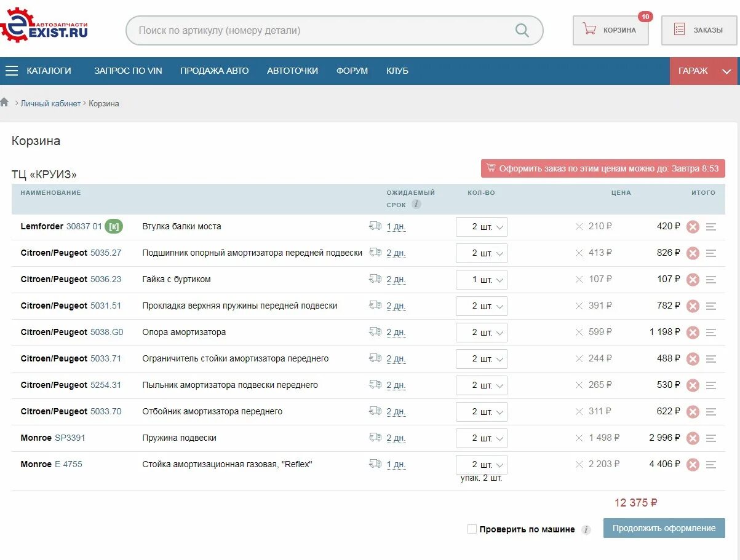Click Оформить заказ по этим ценам banner
Viewport: 740px width, 560px height.
coord(603,168)
